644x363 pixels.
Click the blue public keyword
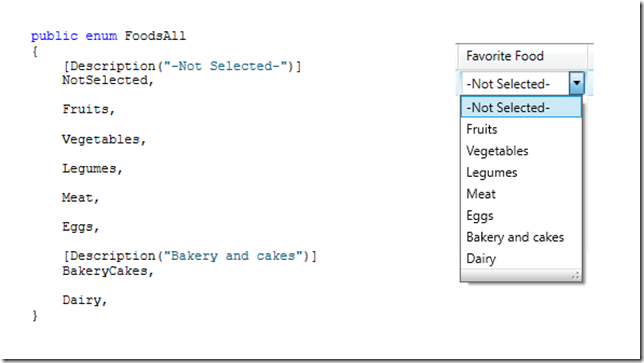pyautogui.click(x=54, y=36)
